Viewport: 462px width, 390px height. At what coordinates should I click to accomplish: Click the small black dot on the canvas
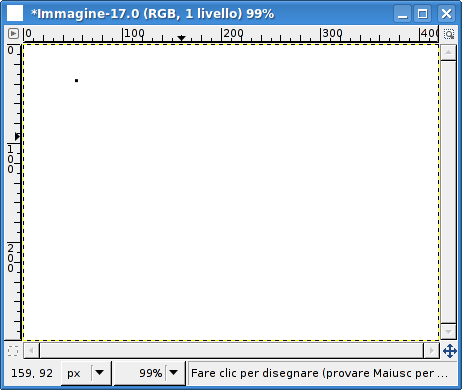(76, 80)
